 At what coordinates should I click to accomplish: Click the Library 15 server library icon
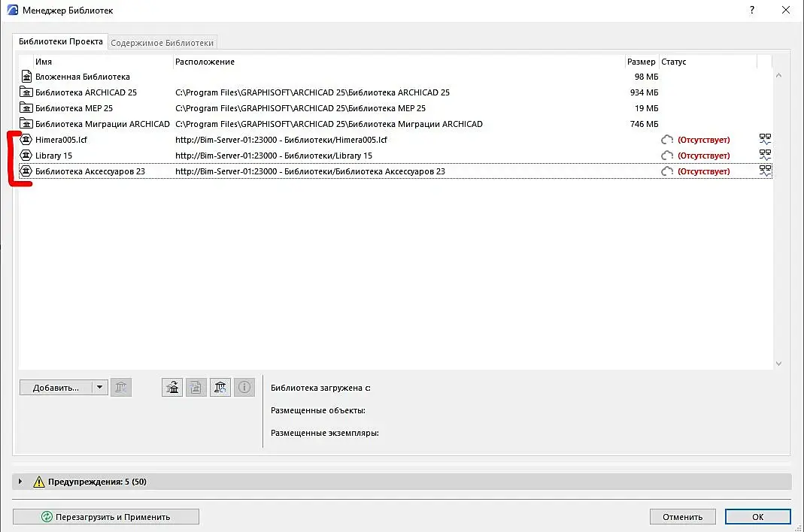click(x=26, y=156)
